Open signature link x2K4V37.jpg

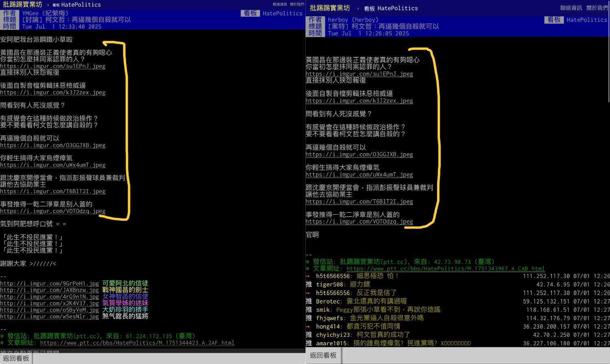[x=50, y=303]
